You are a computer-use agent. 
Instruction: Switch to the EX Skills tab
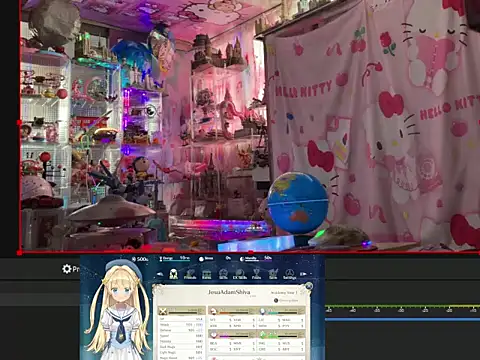tap(240, 274)
